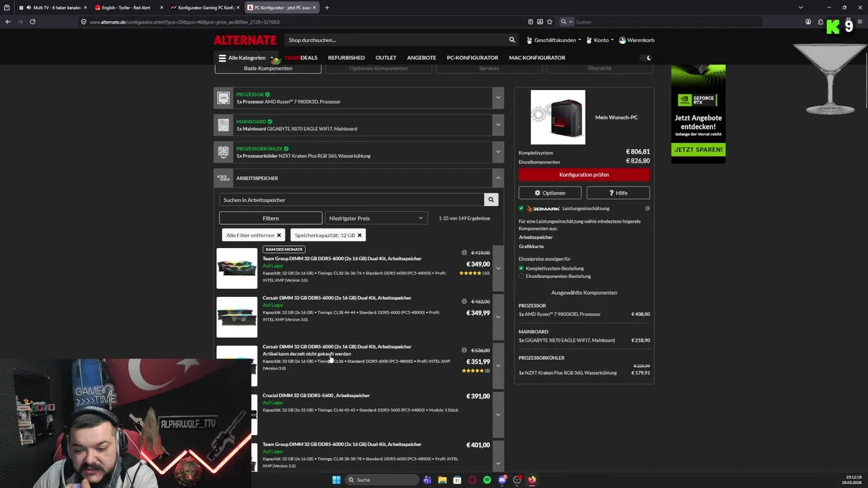
Task: Click the Shop durchsuchen search field
Action: 397,40
